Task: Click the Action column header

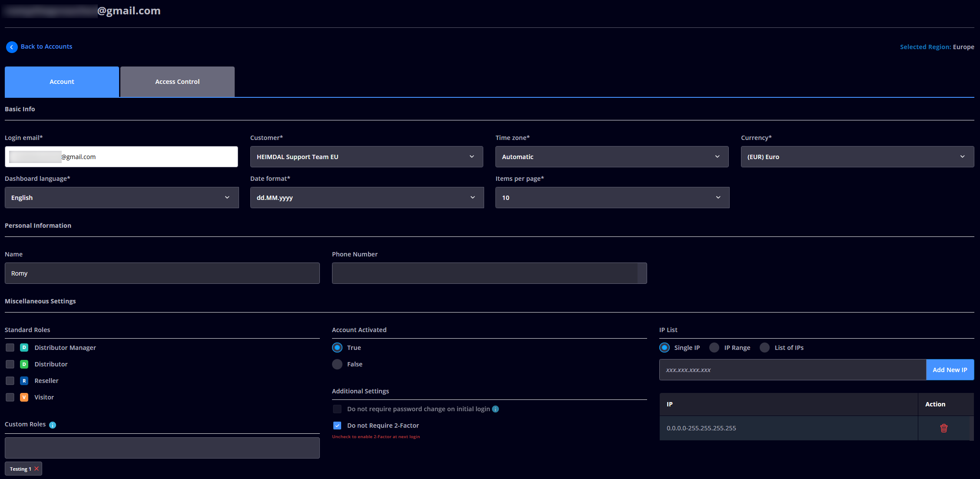Action: coord(946,404)
